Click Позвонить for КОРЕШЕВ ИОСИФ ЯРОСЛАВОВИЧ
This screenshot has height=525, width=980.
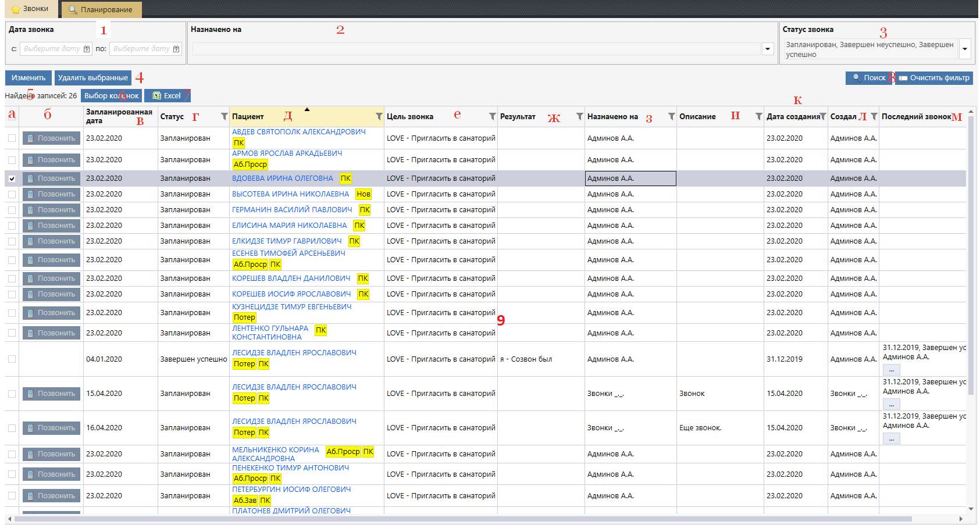[51, 295]
